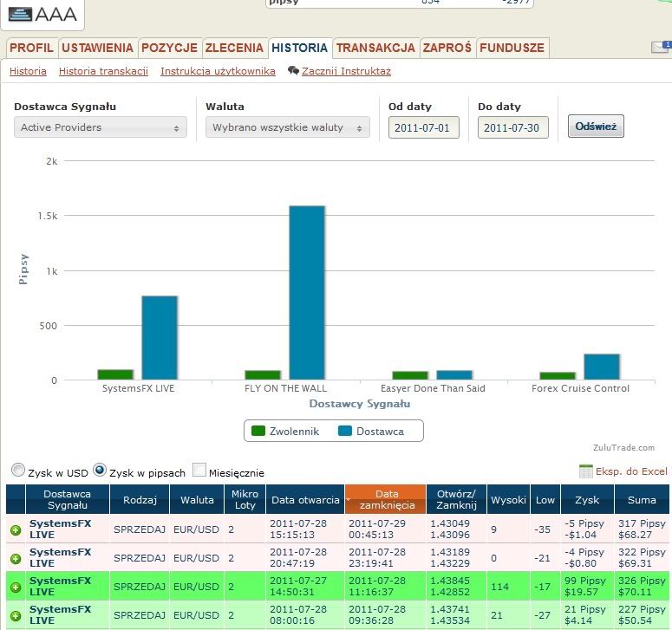Sort by Suma column header
The height and width of the screenshot is (630, 672).
[642, 499]
